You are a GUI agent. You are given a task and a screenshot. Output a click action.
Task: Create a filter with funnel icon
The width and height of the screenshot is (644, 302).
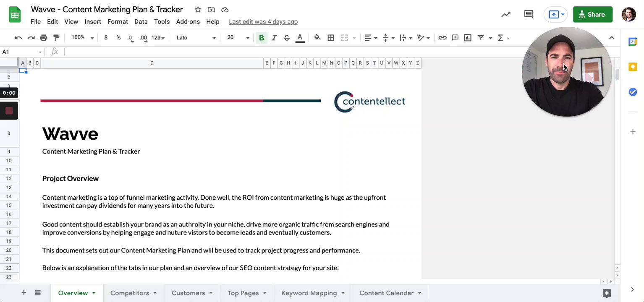481,38
